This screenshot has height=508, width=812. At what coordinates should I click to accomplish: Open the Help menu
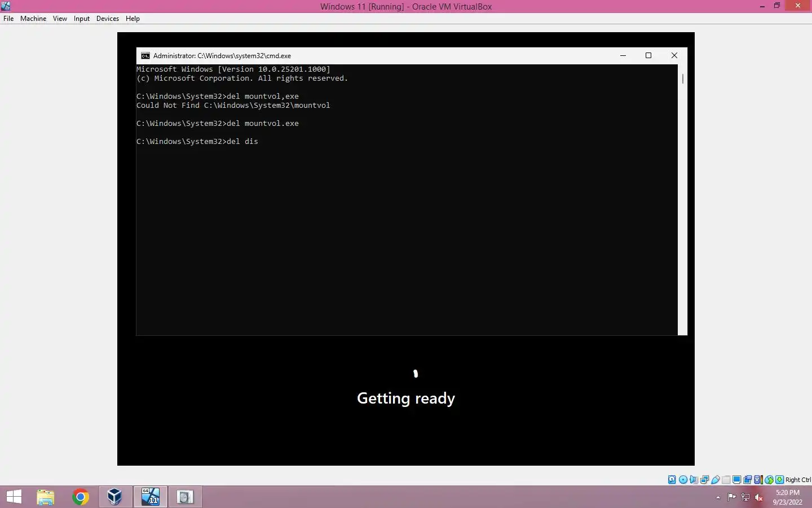tap(133, 19)
